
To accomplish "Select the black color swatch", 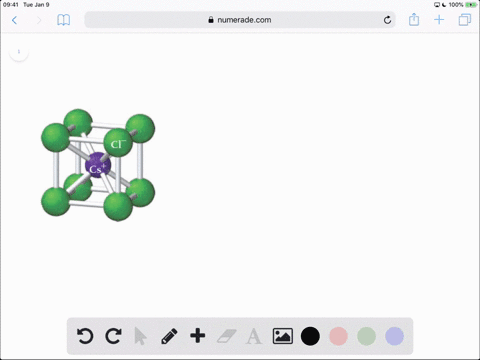I will (x=310, y=336).
